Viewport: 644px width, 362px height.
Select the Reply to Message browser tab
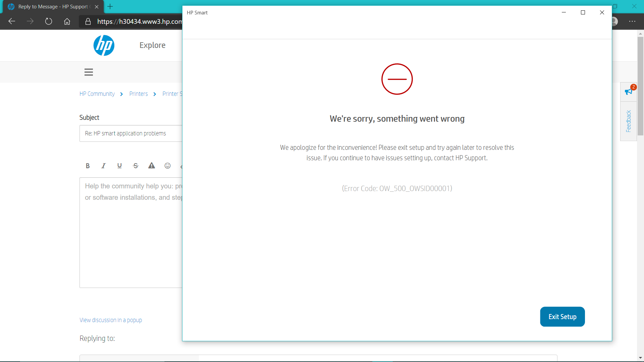(x=53, y=7)
